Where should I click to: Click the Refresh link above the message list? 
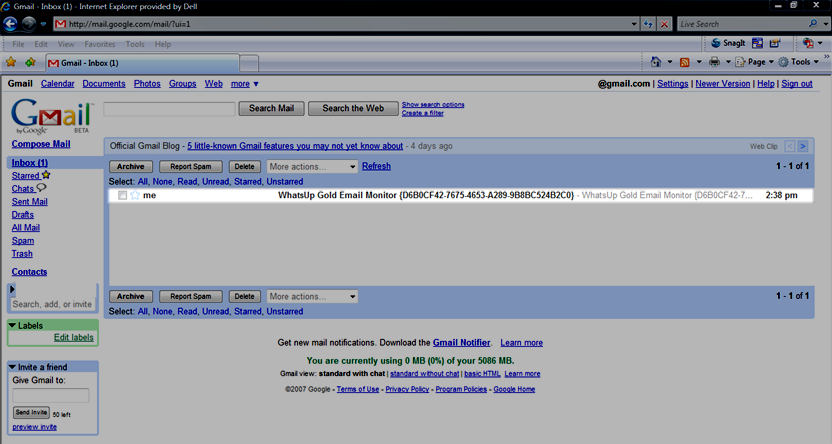[376, 166]
